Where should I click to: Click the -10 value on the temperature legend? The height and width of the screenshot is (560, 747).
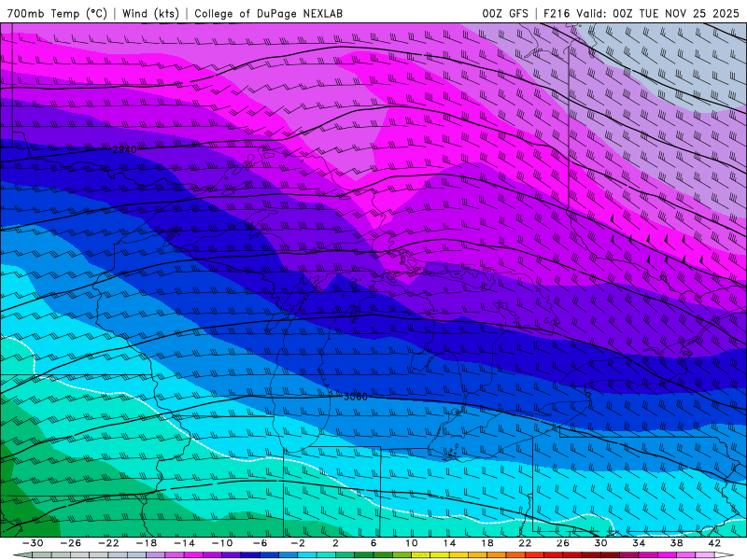222,543
